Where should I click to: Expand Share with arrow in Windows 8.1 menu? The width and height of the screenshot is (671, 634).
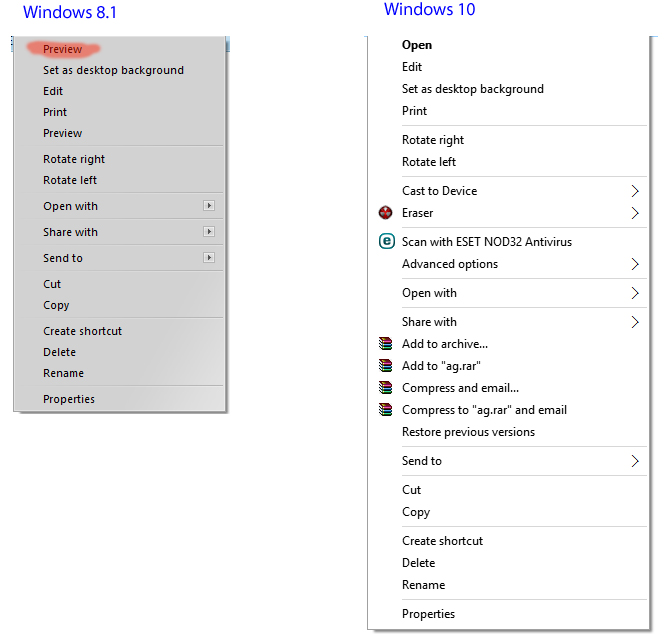pyautogui.click(x=209, y=232)
